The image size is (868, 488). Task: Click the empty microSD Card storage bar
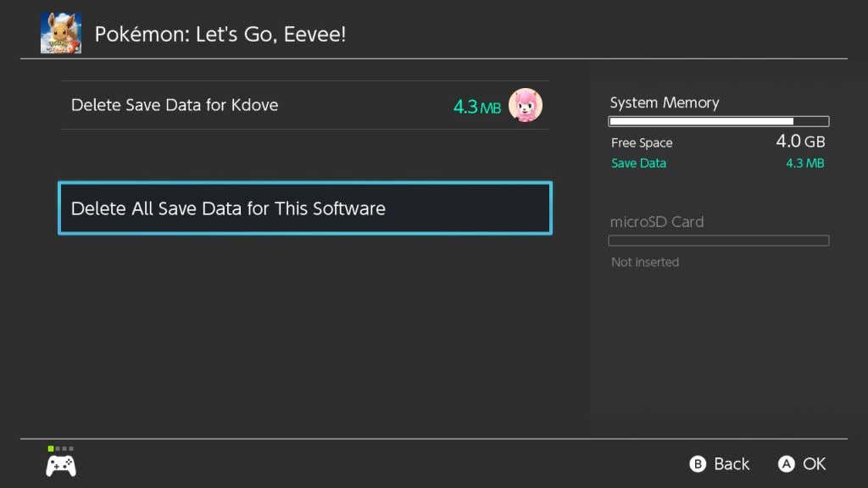(718, 241)
